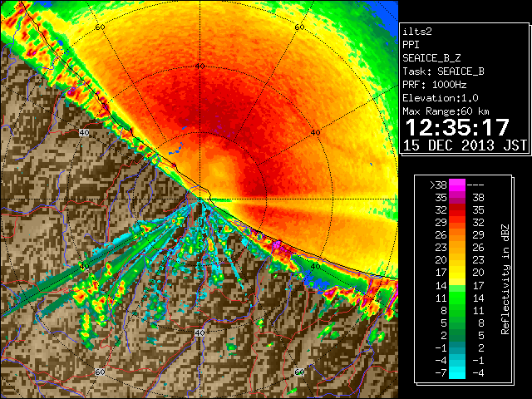Select the "PPI" scan type label

point(411,45)
